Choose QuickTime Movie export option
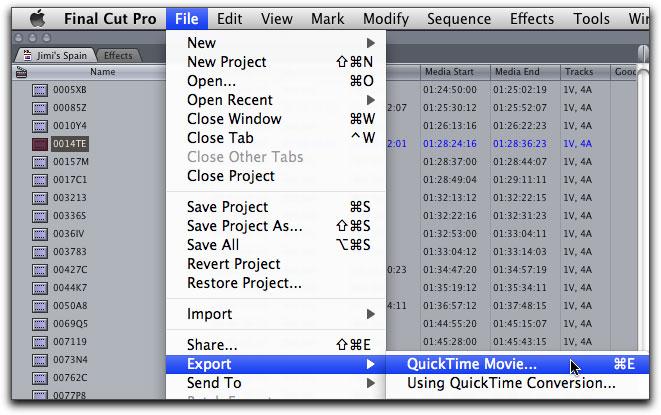The width and height of the screenshot is (661, 415). 472,365
